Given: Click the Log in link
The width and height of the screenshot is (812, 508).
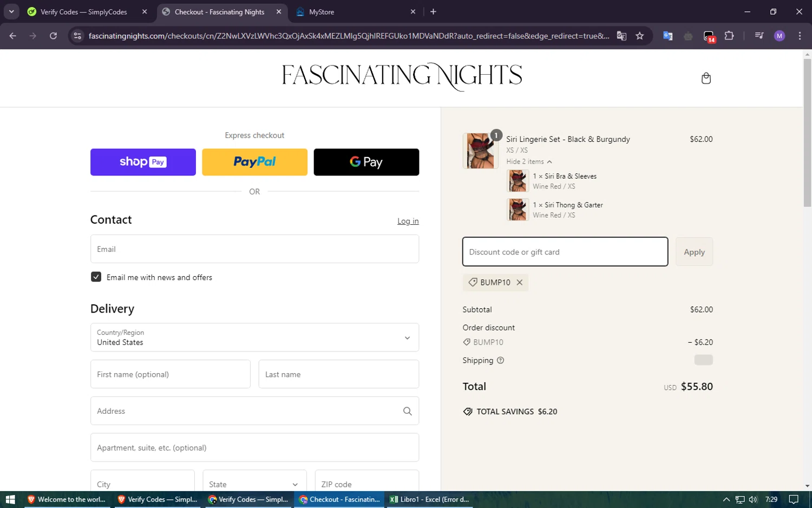Looking at the screenshot, I should pyautogui.click(x=408, y=221).
